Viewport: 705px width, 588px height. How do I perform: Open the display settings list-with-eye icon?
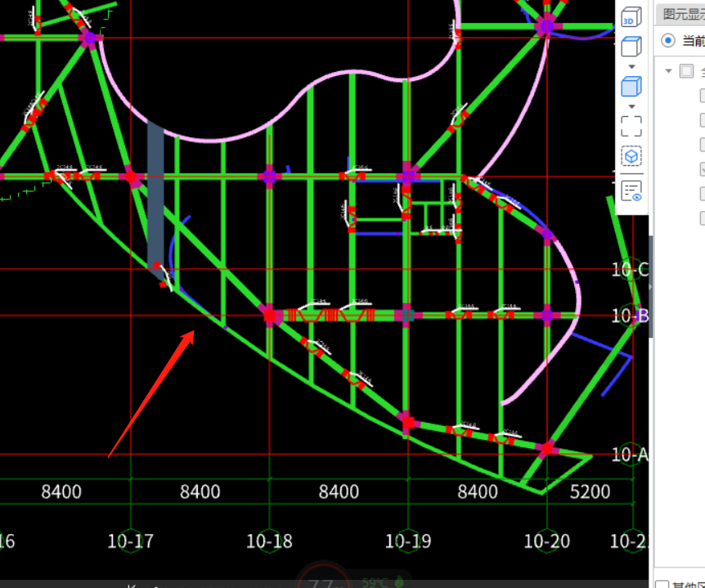(x=631, y=191)
